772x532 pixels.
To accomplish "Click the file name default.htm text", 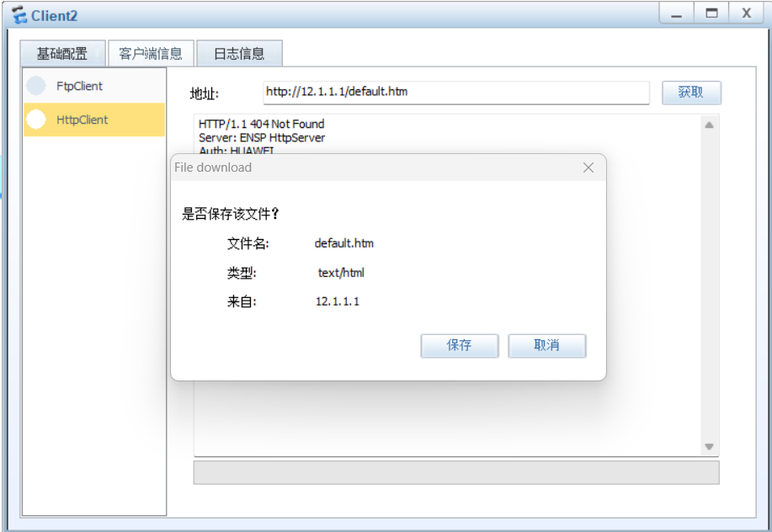I will tap(344, 243).
